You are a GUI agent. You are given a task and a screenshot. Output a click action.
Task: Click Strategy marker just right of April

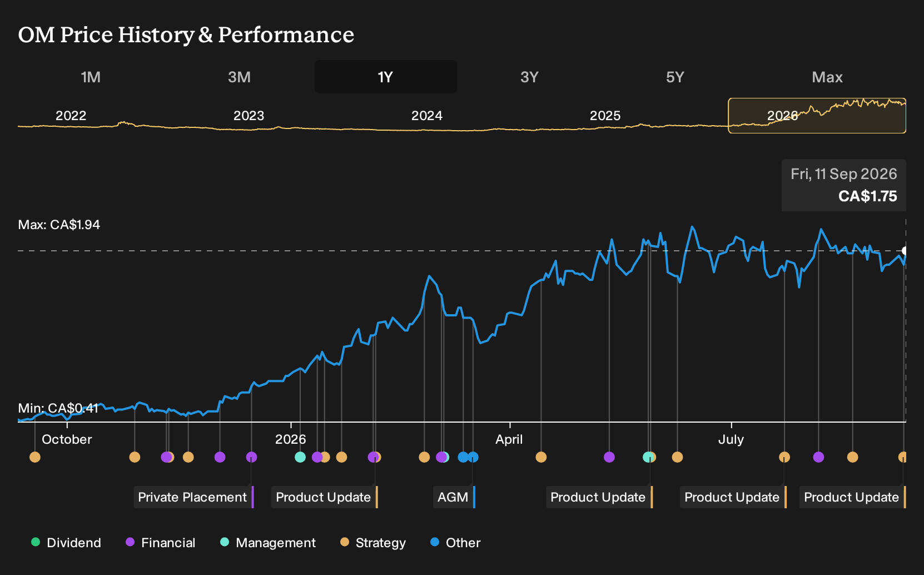(541, 457)
